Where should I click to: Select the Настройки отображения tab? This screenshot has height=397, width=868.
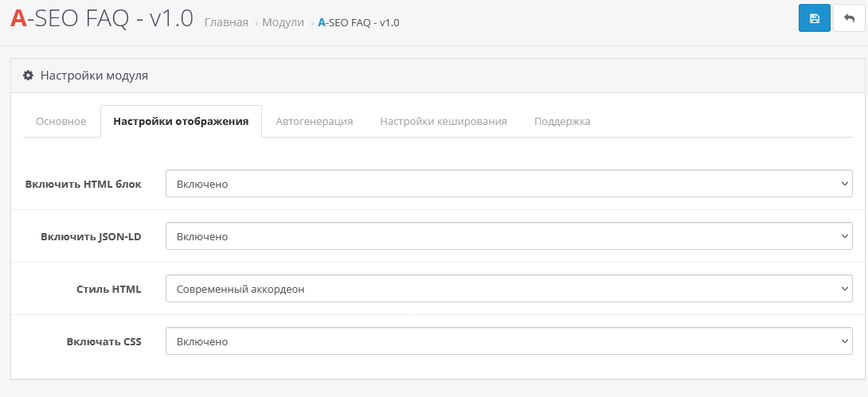(181, 121)
